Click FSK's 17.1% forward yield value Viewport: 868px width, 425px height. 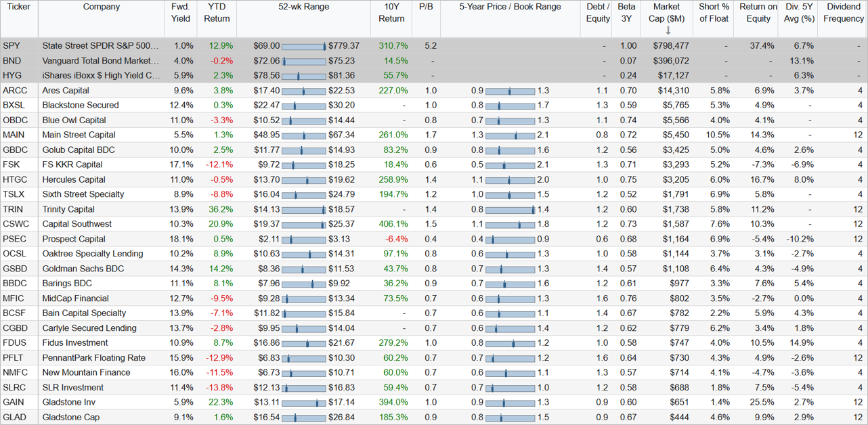pos(182,165)
